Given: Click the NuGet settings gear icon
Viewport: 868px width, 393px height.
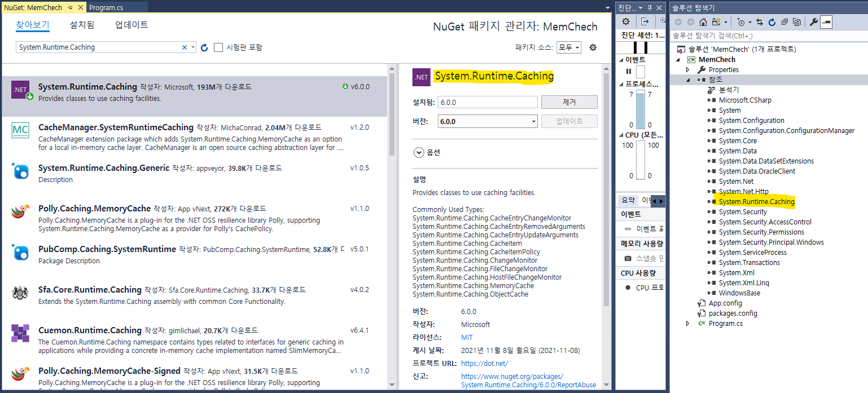Looking at the screenshot, I should pyautogui.click(x=592, y=47).
